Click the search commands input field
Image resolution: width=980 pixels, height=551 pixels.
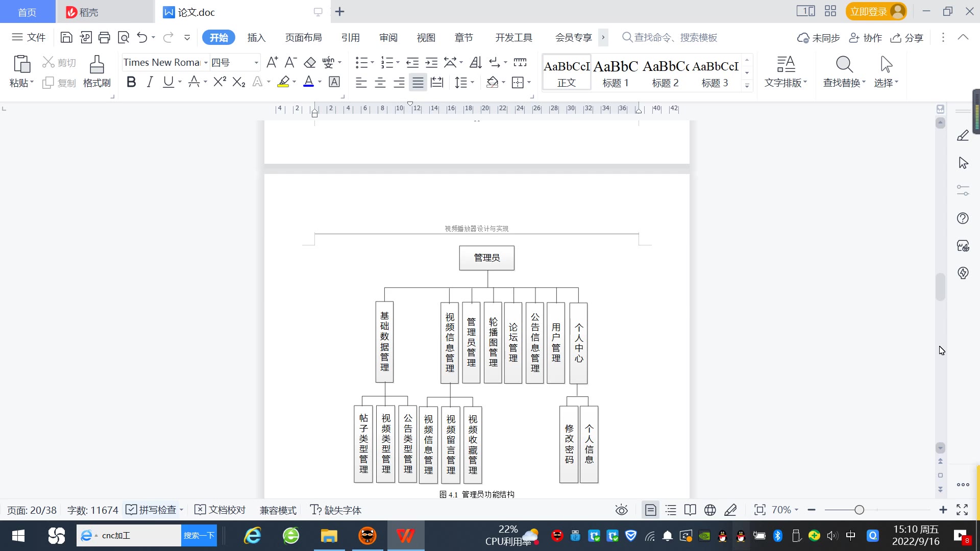tap(675, 37)
